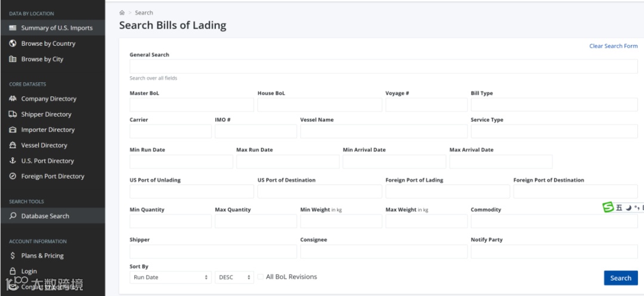Click the Vessel Directory ship icon

coord(13,145)
